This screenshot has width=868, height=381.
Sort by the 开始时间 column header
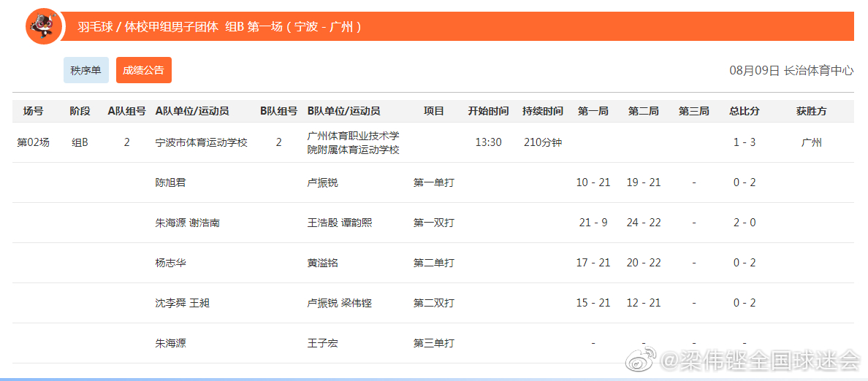click(488, 112)
